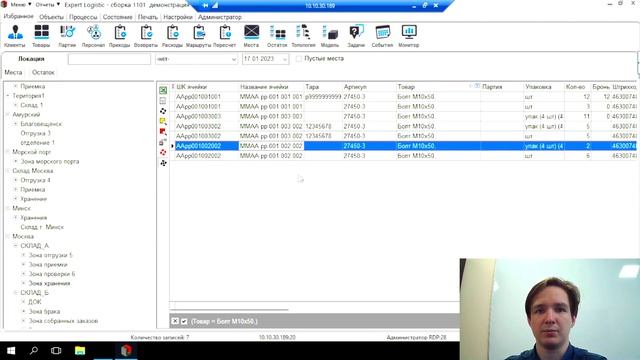The height and width of the screenshot is (360, 640).
Task: Open the -нет- dropdown list
Action: coord(233,59)
